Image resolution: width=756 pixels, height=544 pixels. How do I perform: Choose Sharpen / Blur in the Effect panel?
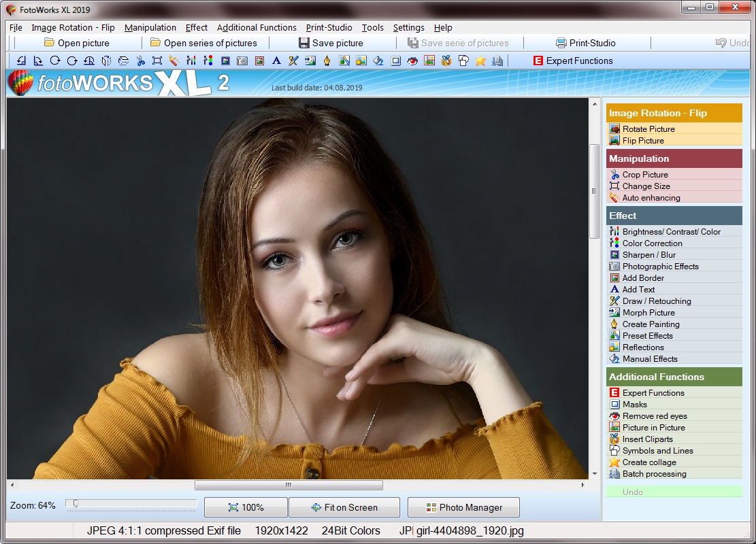point(648,255)
